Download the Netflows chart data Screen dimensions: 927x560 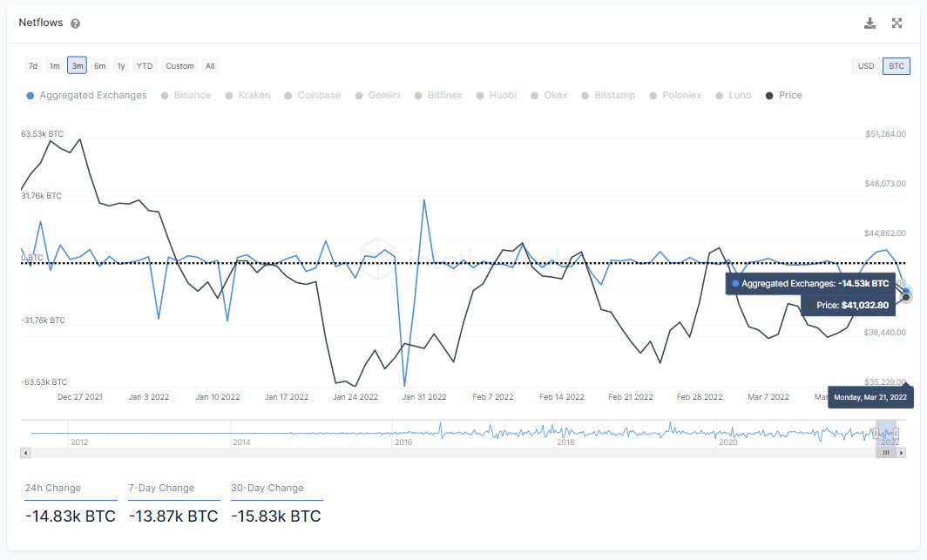(x=869, y=23)
